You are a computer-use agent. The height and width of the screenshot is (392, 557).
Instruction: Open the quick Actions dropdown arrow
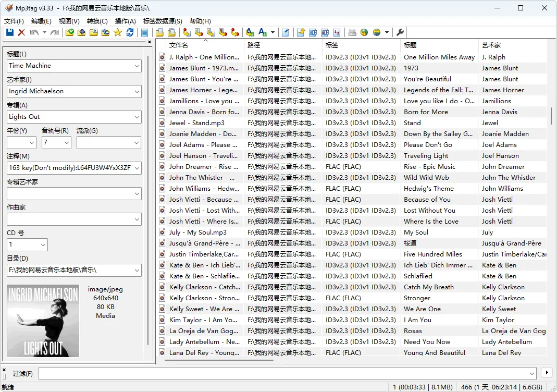pyautogui.click(x=273, y=33)
